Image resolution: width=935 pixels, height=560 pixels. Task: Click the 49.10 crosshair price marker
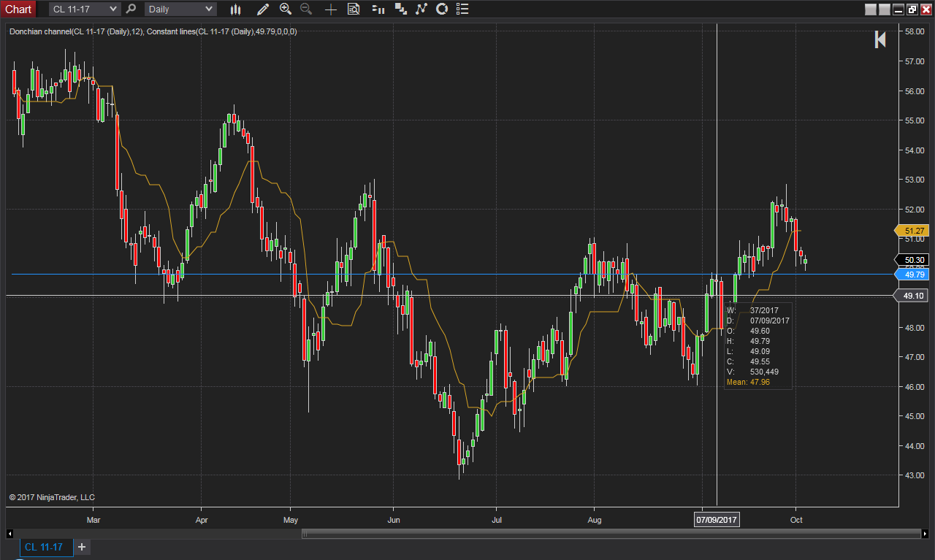click(x=912, y=296)
